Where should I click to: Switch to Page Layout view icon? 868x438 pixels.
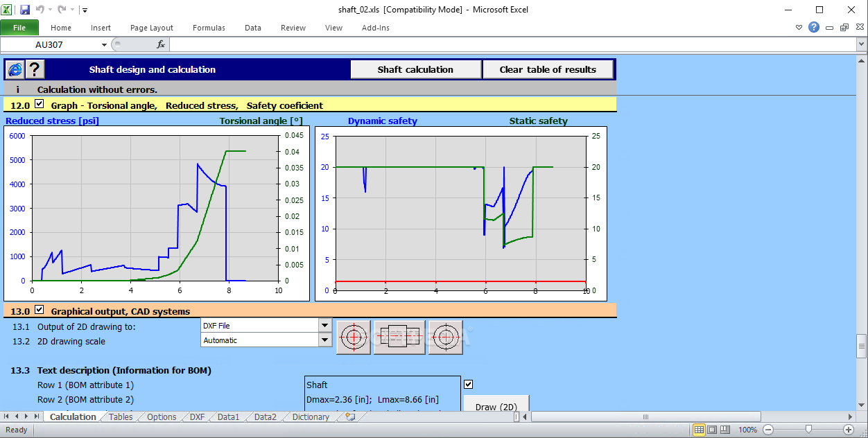713,430
